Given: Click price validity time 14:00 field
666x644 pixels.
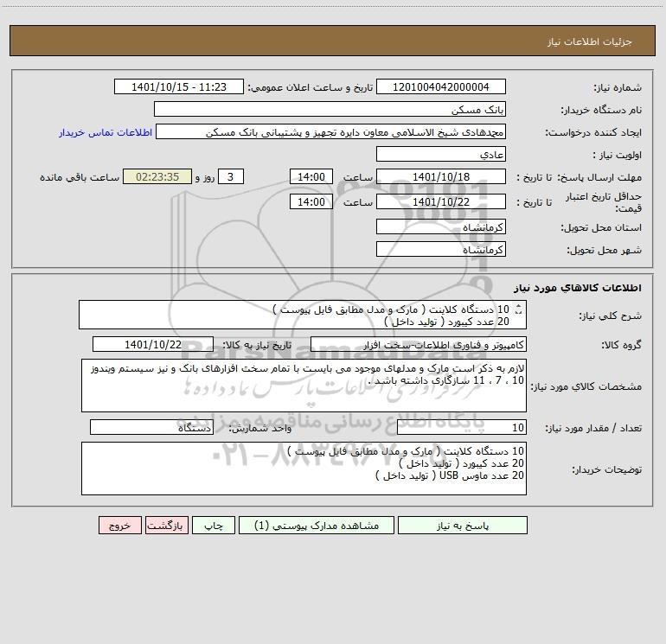Looking at the screenshot, I should pos(311,201).
